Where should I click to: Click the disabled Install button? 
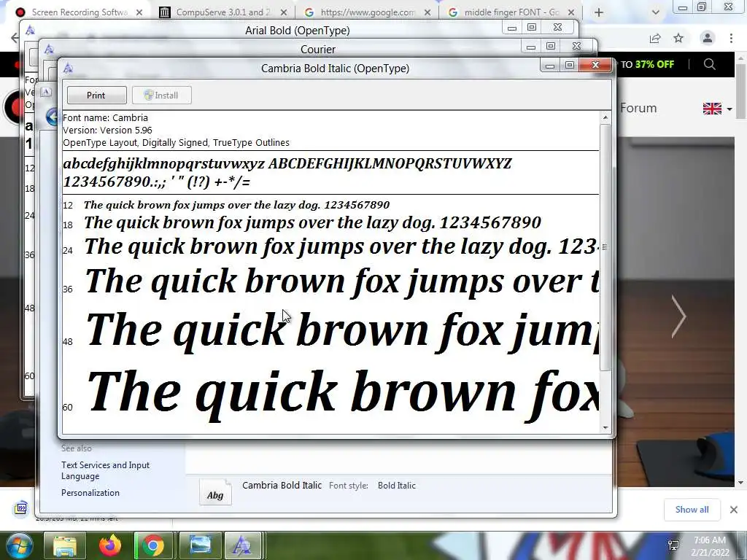pyautogui.click(x=161, y=96)
